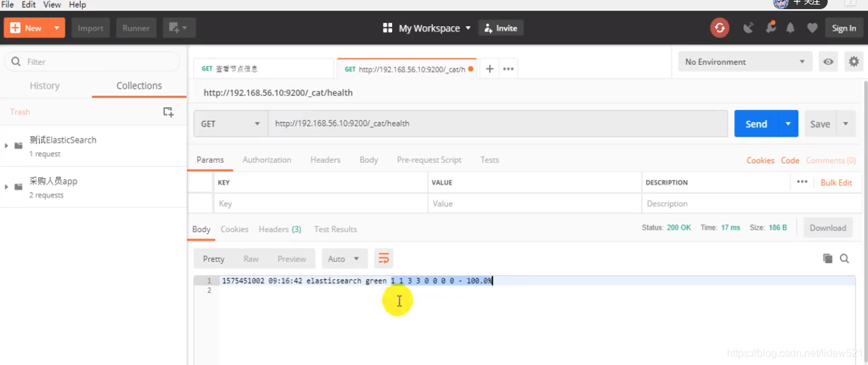
Task: Open the New button dropdown arrow
Action: tap(57, 28)
